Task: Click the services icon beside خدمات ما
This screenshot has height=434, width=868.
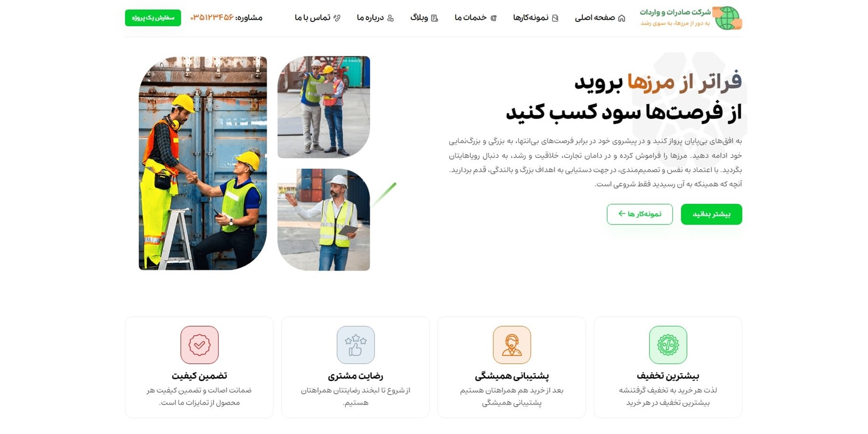Action: (493, 18)
